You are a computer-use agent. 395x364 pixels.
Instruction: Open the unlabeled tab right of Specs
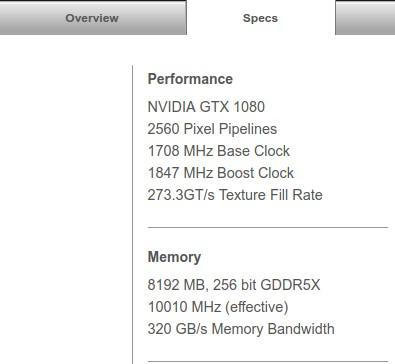[365, 17]
